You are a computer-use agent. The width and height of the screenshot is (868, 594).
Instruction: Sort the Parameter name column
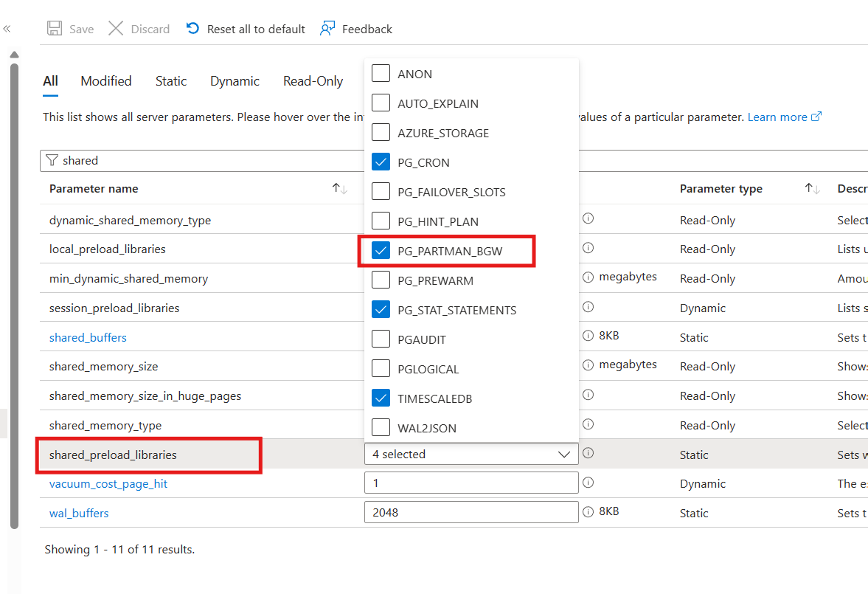tap(338, 188)
